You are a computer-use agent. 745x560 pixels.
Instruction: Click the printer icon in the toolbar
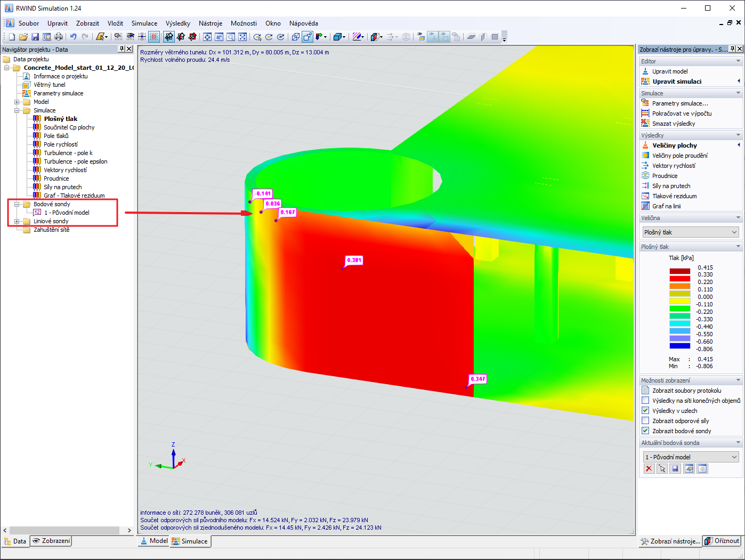[x=59, y=37]
